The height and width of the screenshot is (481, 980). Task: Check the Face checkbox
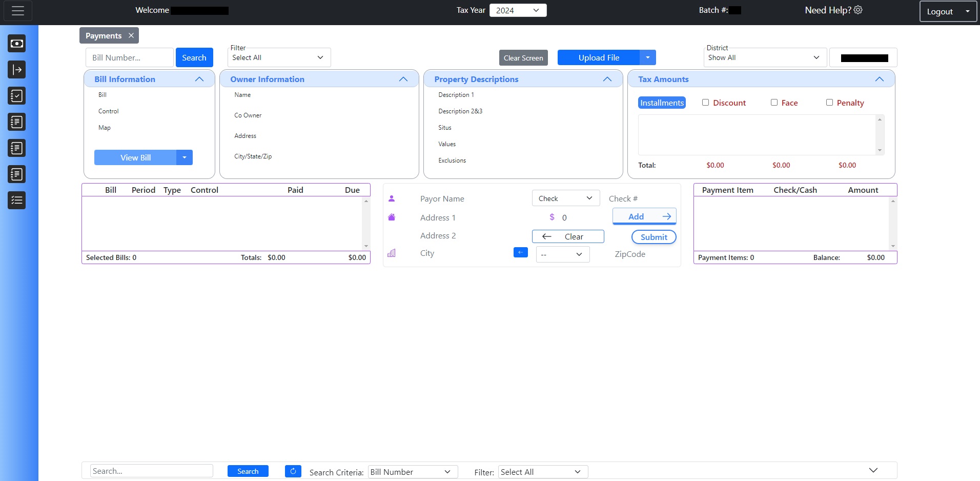pos(774,103)
